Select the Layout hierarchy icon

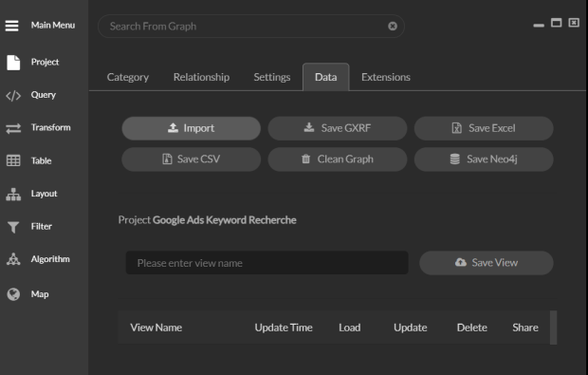[x=13, y=194]
